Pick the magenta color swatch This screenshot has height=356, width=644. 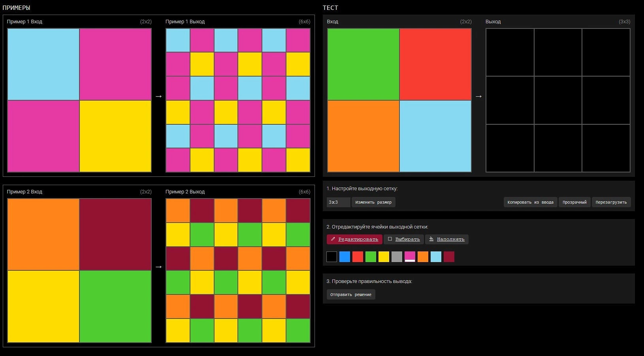[x=410, y=257]
